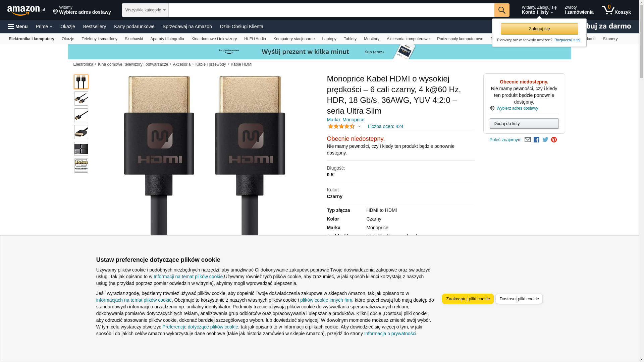644x362 pixels.
Task: Open the Kable HDMI breadcrumb link
Action: [241, 64]
